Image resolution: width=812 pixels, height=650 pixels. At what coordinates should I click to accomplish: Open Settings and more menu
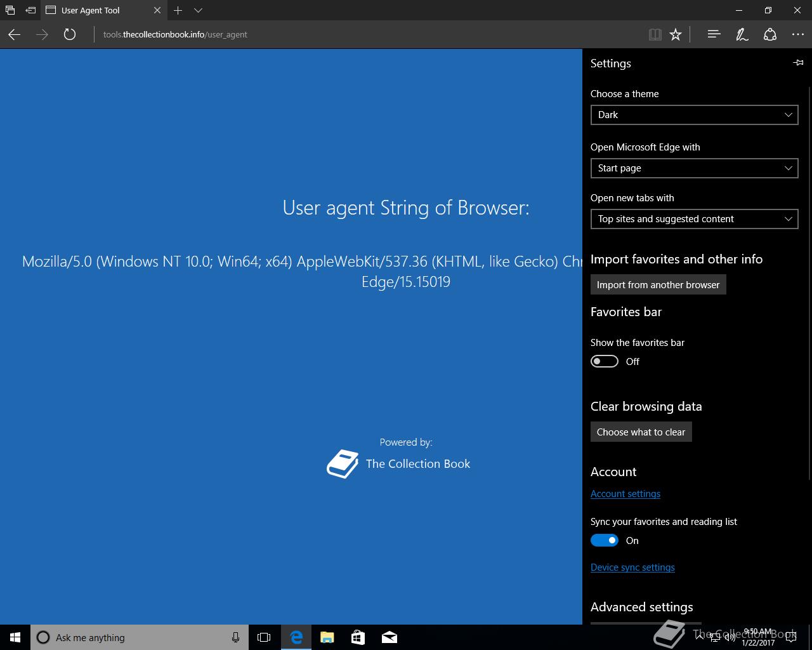click(x=797, y=35)
